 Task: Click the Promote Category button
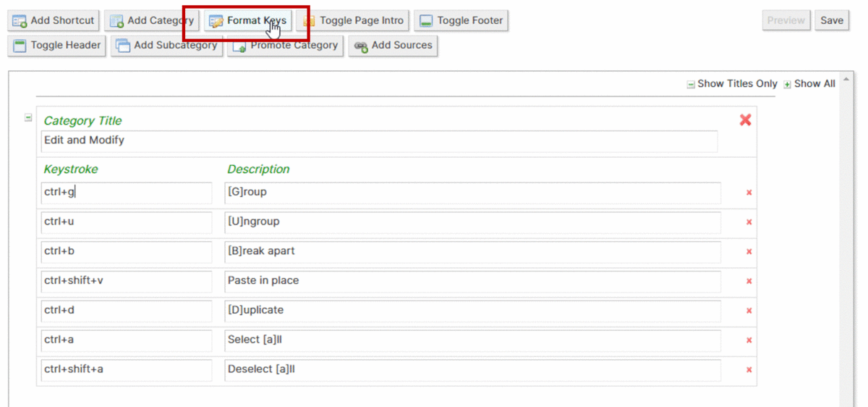285,45
